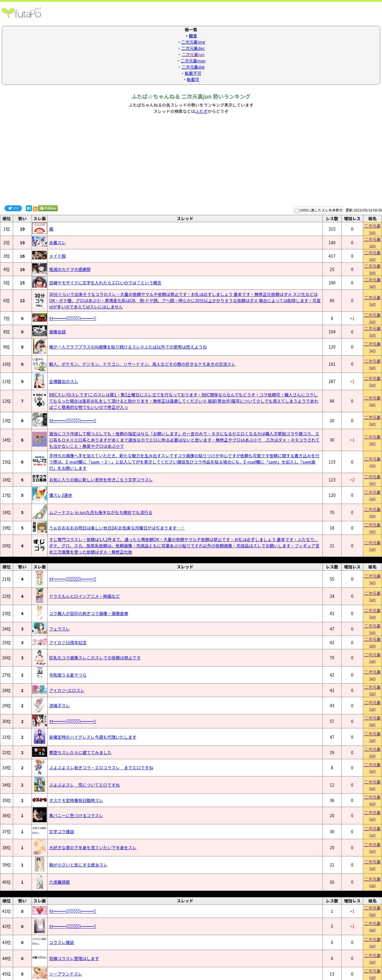
Task: Open 全裸露出のスレ thread
Action: pyautogui.click(x=64, y=381)
